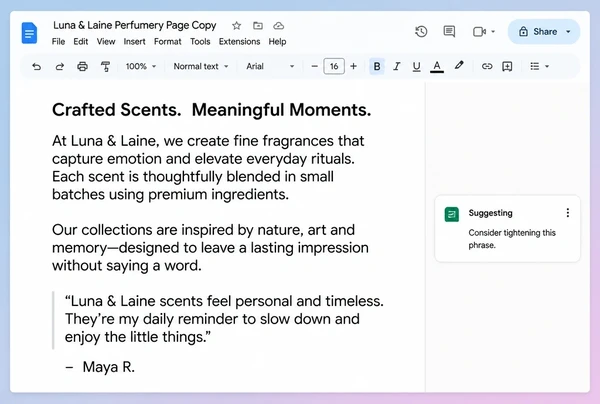Open the Insert menu
The width and height of the screenshot is (600, 404).
pos(134,41)
